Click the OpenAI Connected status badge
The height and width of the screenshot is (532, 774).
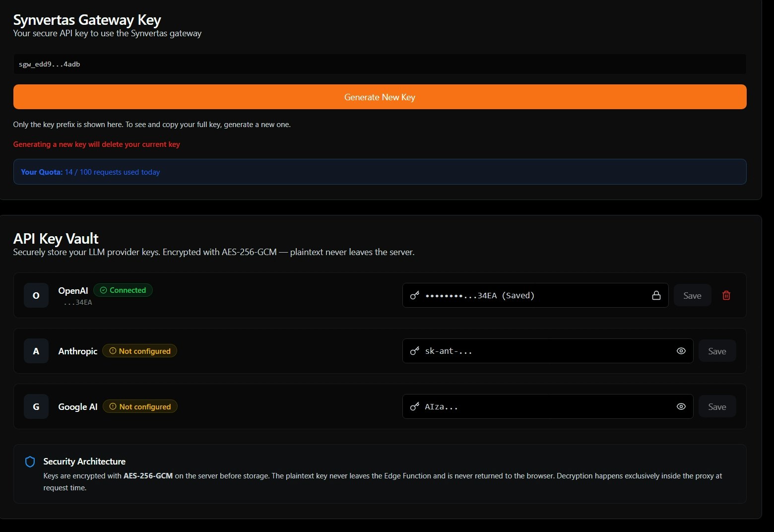(x=123, y=290)
